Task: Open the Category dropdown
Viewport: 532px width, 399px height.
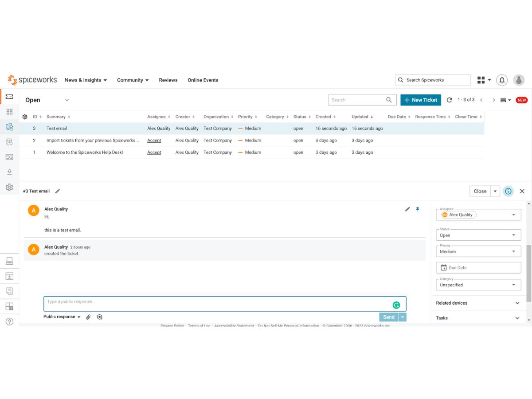Action: coord(479,285)
